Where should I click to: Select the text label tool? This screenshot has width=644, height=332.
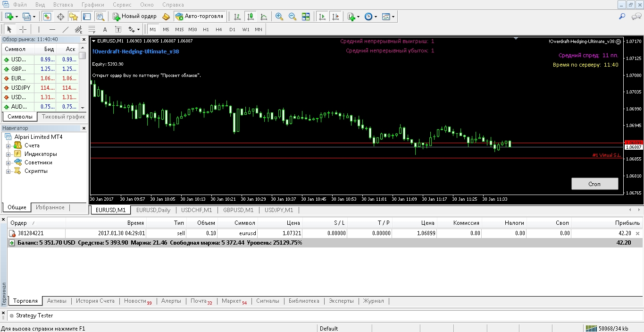[118, 29]
